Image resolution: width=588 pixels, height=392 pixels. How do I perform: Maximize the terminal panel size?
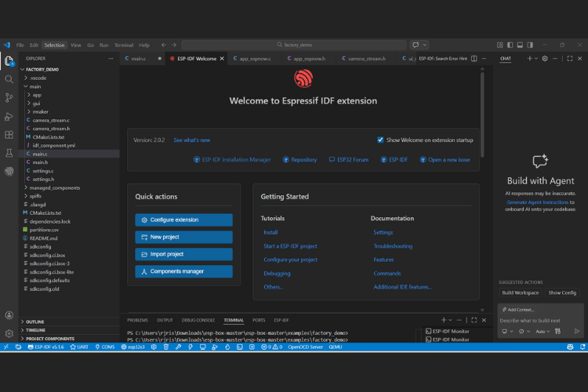pos(474,320)
